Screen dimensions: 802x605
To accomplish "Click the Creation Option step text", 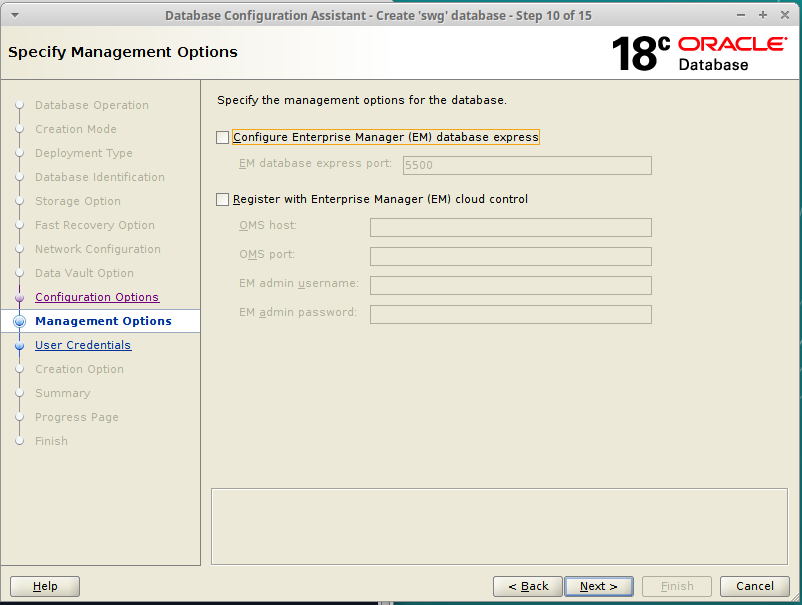I will [79, 369].
